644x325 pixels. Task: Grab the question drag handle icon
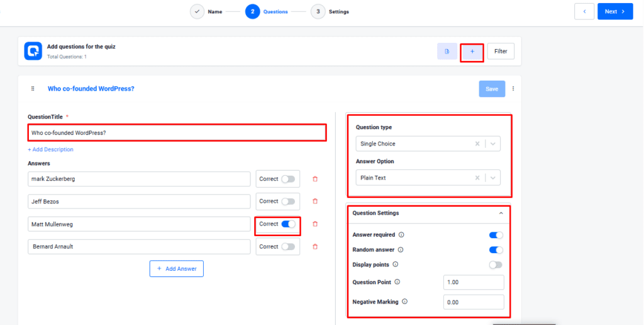[33, 89]
